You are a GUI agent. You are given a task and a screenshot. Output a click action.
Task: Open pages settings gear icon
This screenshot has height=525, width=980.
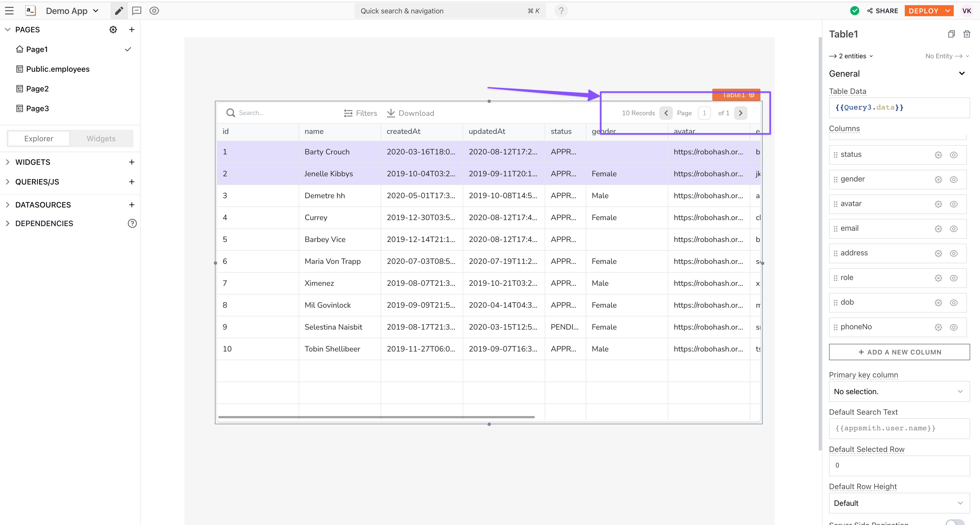pos(113,30)
